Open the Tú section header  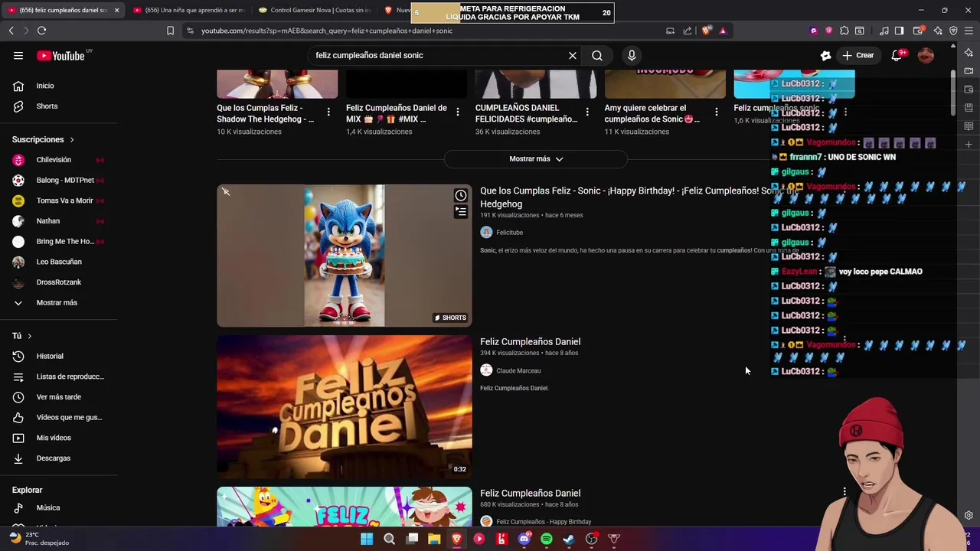[21, 336]
